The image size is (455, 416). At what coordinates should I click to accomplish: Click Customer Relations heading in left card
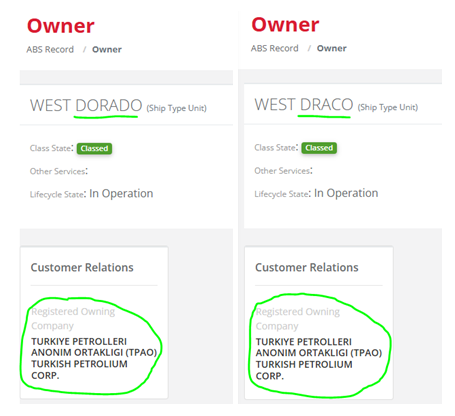[x=82, y=267]
